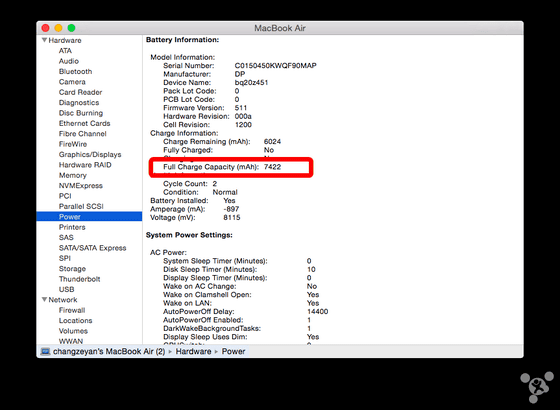This screenshot has height=410, width=560.
Task: Click the Full Charge Capacity value 7422
Action: [x=272, y=167]
